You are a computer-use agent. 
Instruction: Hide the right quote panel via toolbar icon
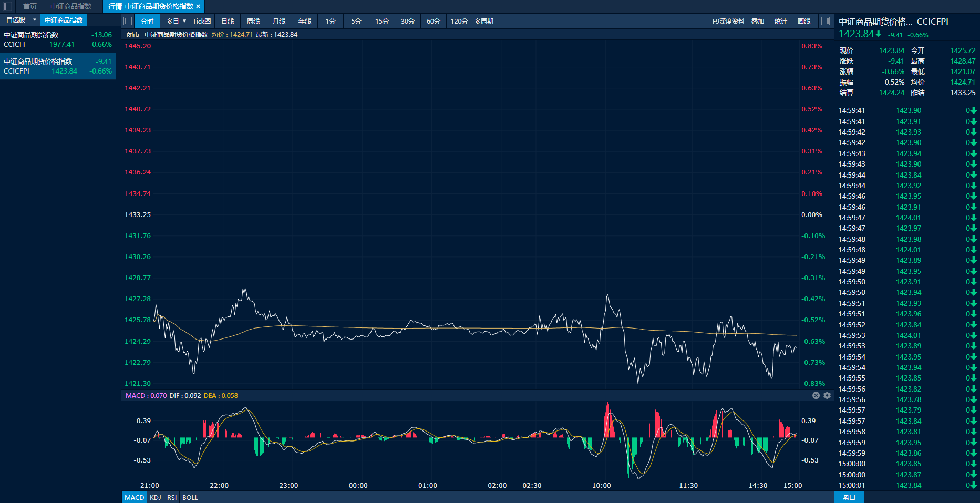pos(826,21)
